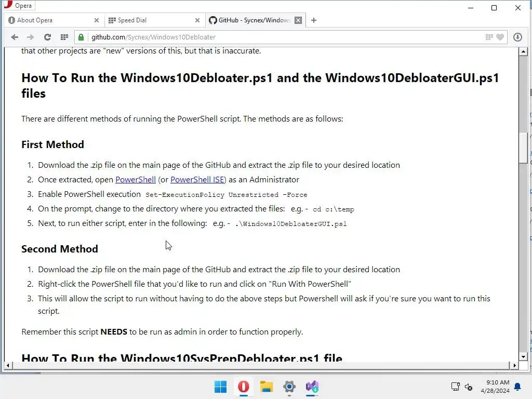This screenshot has width=532, height=399.
Task: Click the 'Second Method' heading
Action: tap(60, 249)
